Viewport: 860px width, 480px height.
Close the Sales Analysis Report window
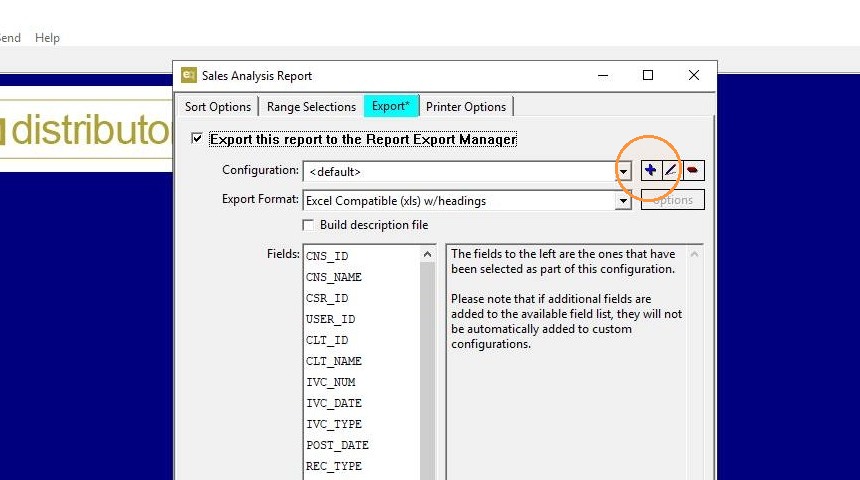point(694,75)
